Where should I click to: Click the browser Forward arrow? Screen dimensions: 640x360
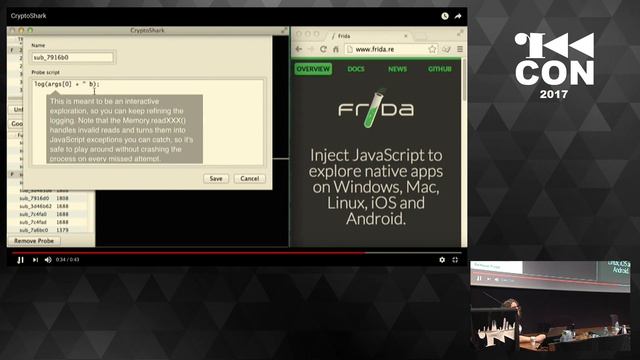(x=311, y=49)
